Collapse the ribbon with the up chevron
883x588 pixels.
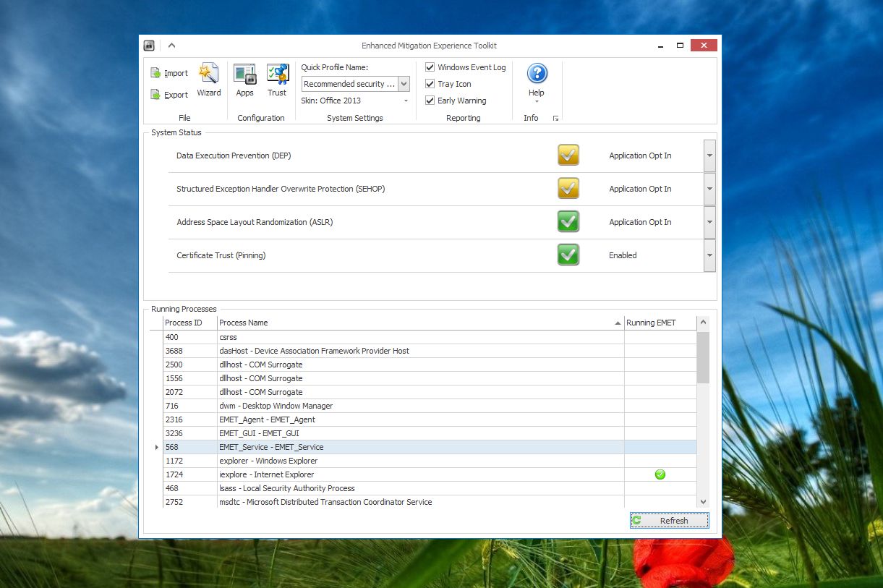pos(171,46)
